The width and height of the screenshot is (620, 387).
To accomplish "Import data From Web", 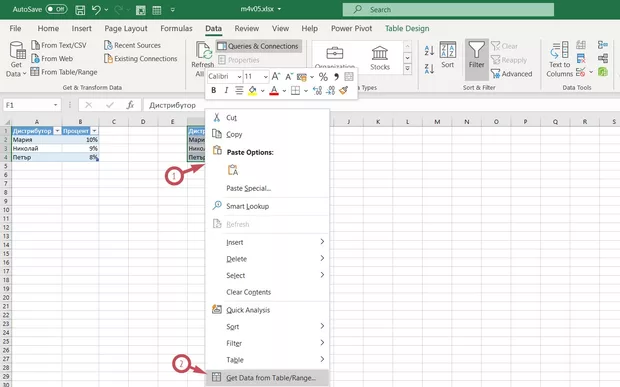I will [x=52, y=59].
